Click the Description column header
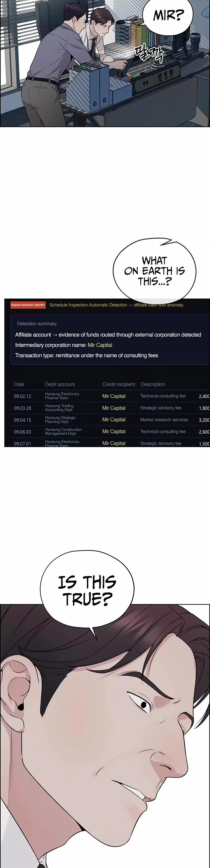The image size is (210, 868). [153, 384]
